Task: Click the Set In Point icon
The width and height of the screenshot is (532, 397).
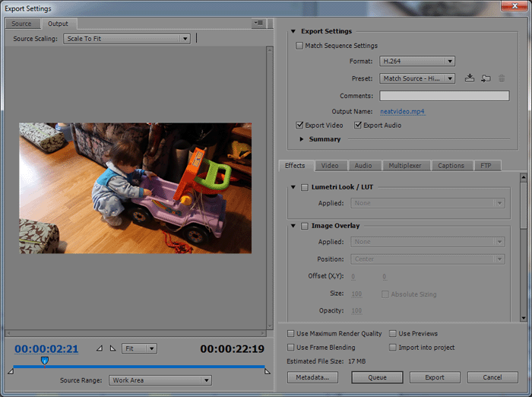Action: (100, 348)
